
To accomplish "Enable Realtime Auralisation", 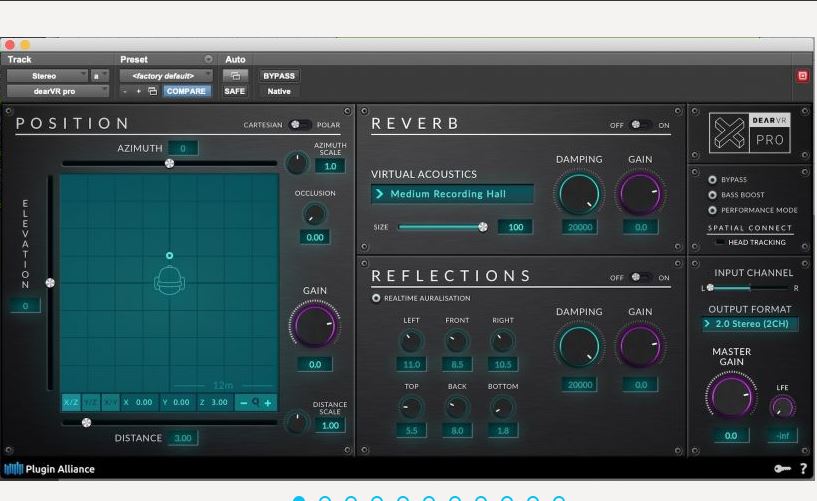I will pos(376,298).
